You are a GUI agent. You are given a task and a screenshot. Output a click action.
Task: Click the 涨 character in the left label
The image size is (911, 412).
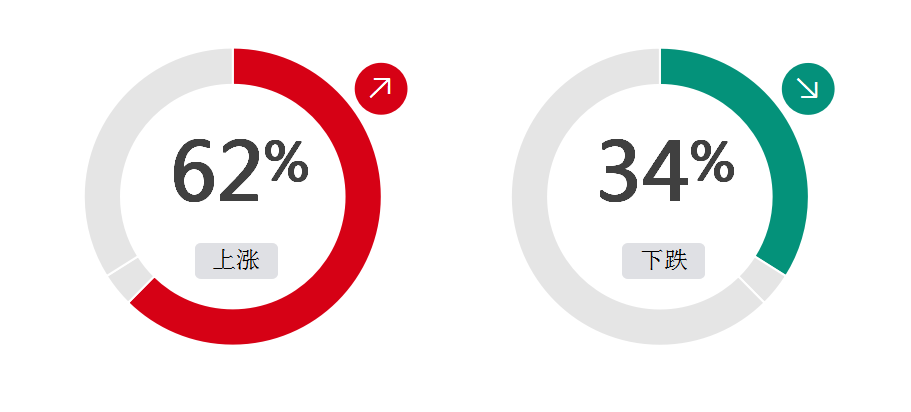pyautogui.click(x=248, y=260)
